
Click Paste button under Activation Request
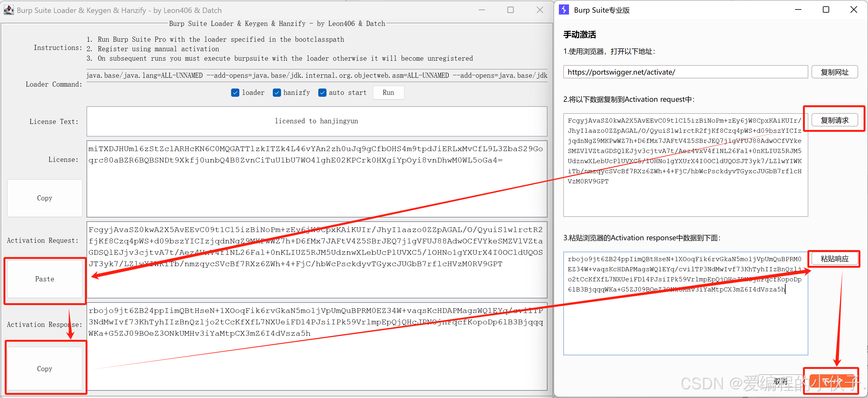point(45,279)
